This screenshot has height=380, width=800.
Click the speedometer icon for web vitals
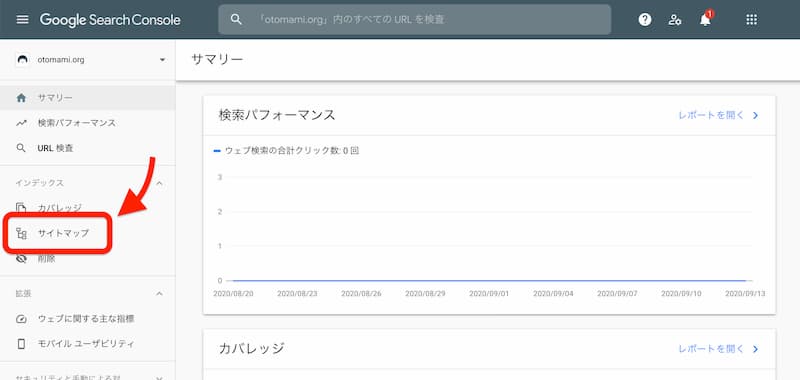click(x=21, y=319)
